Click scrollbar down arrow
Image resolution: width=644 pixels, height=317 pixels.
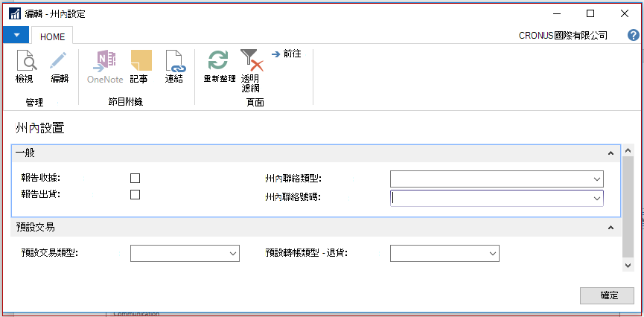[x=627, y=266]
